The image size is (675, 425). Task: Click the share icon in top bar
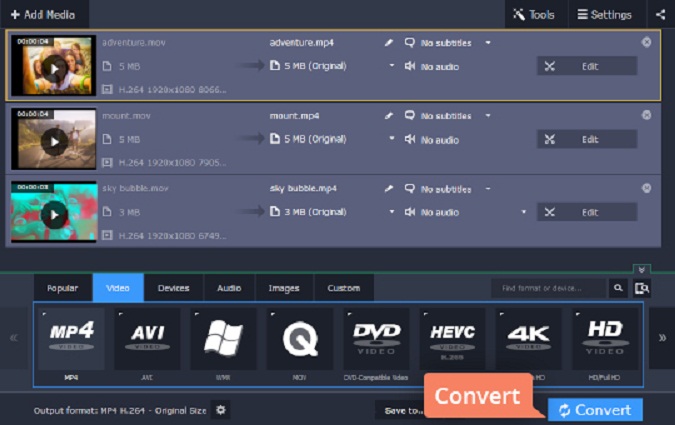[x=659, y=15]
